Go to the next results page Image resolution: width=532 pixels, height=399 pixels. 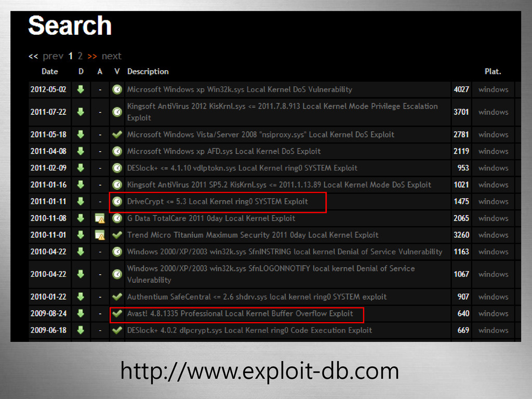click(112, 56)
